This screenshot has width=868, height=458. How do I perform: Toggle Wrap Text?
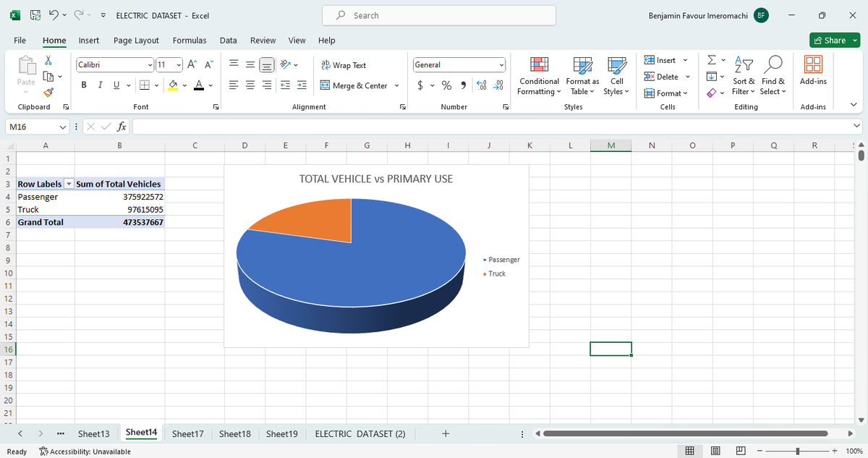click(344, 65)
